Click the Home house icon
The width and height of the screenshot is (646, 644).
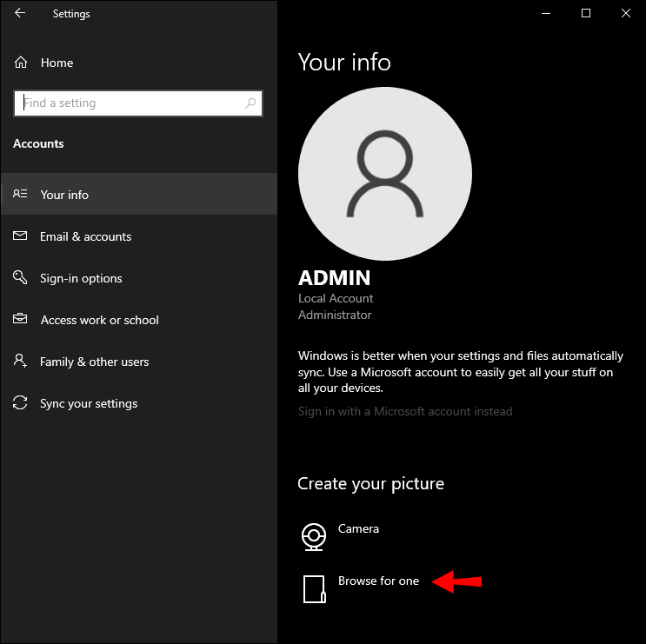(x=21, y=63)
